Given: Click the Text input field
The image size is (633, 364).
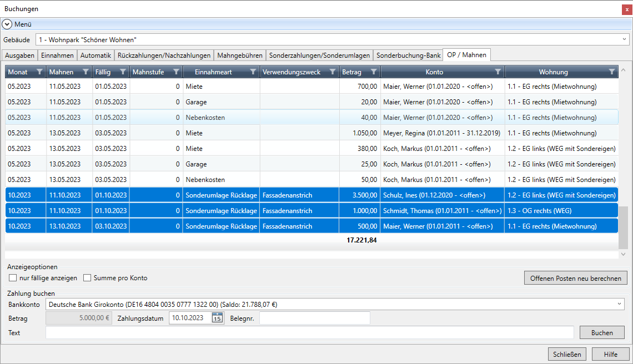Looking at the screenshot, I should (x=310, y=332).
